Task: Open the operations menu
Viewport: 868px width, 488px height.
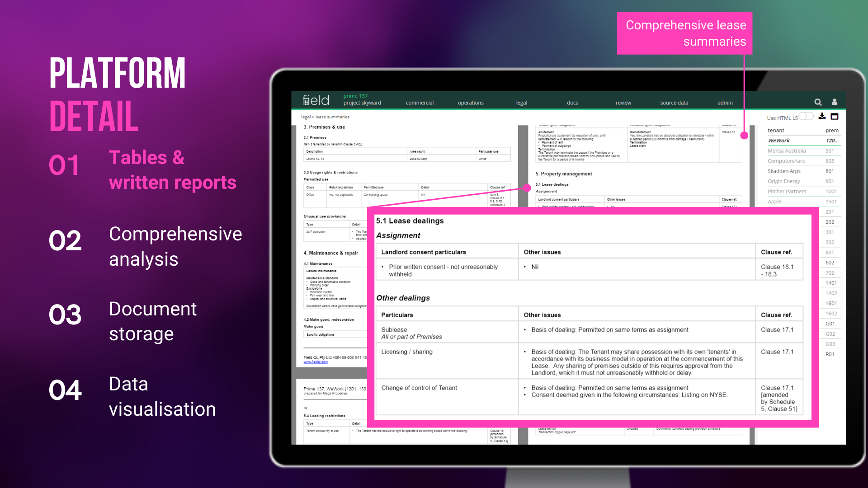Action: pos(471,103)
